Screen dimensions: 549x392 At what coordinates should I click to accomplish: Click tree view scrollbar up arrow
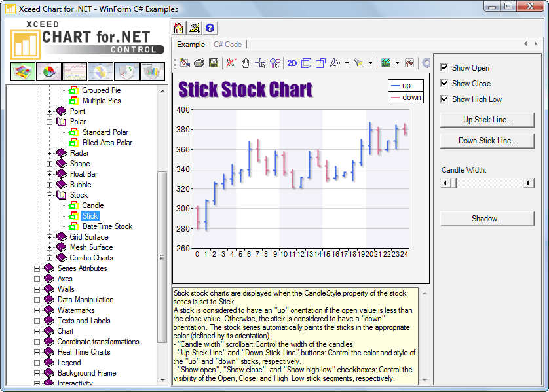(162, 91)
